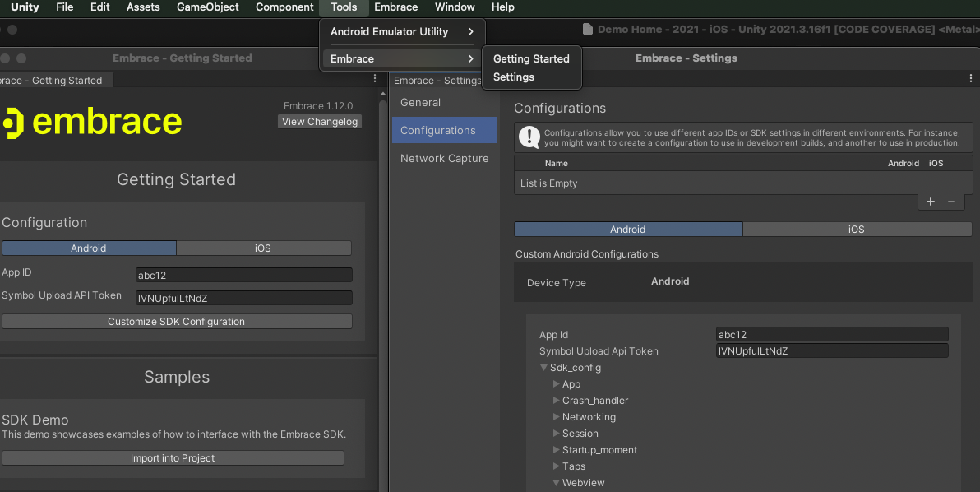Open the GameObject menu
The width and height of the screenshot is (980, 492).
coord(207,7)
